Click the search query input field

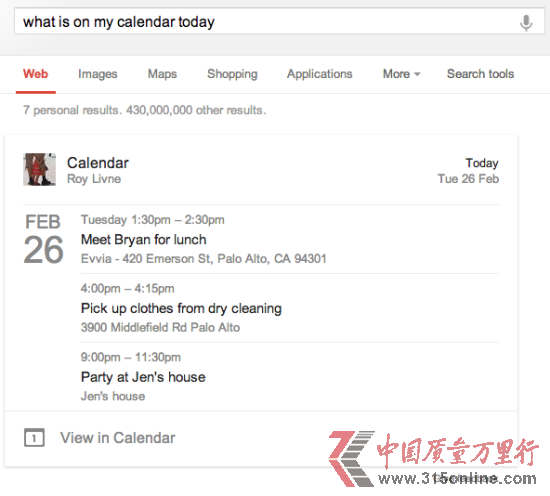click(267, 22)
